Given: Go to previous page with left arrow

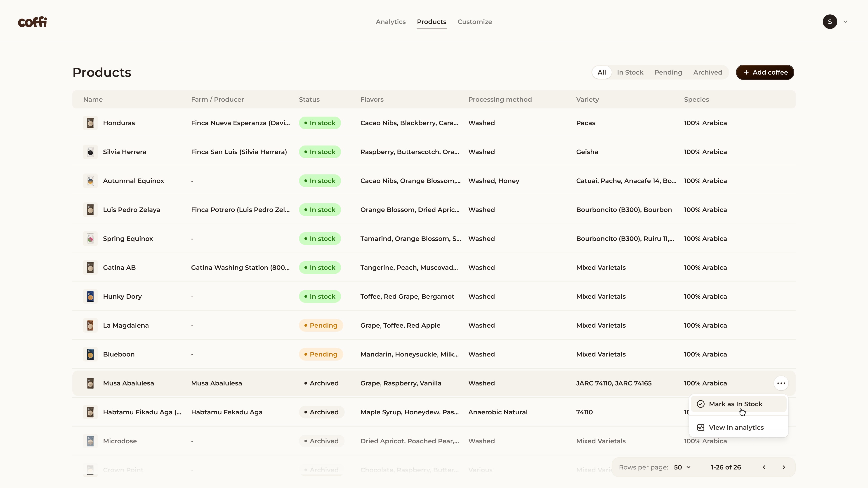Looking at the screenshot, I should point(764,467).
